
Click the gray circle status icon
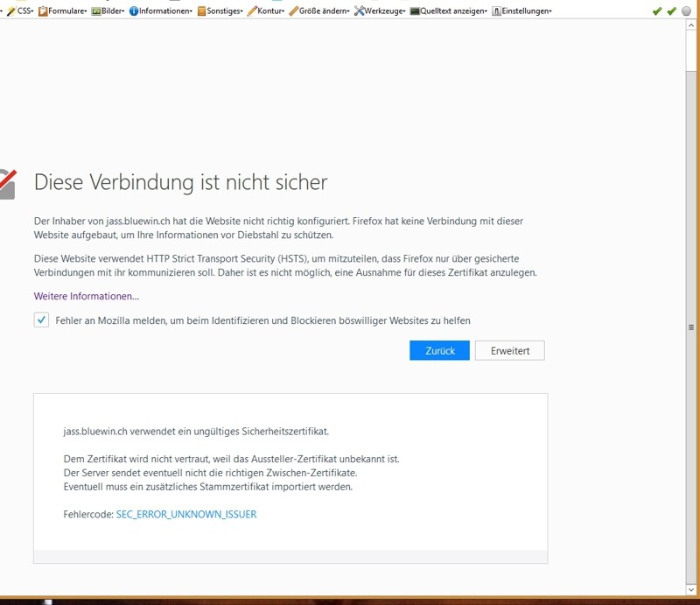point(686,11)
